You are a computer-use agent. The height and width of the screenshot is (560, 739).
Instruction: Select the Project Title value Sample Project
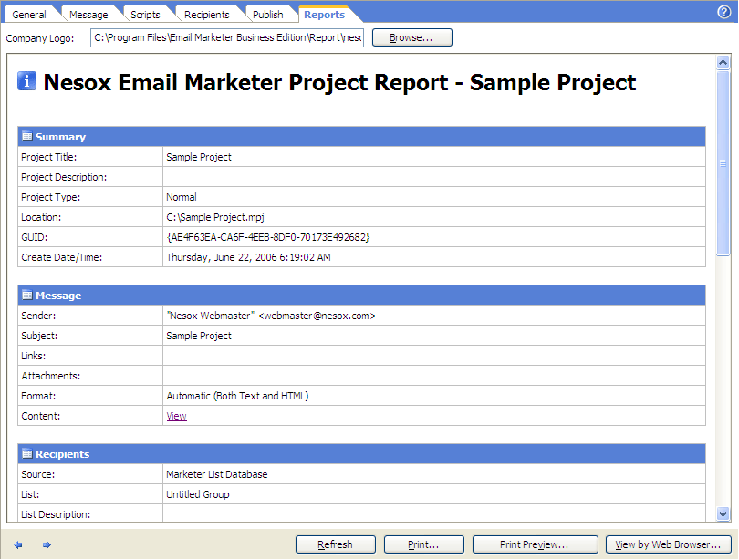click(x=199, y=157)
